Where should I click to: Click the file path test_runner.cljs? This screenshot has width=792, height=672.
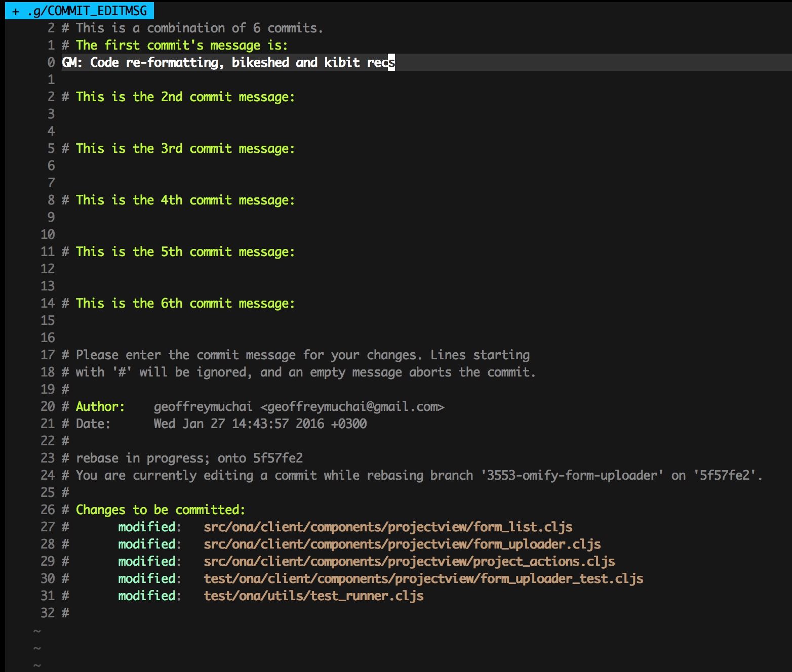pyautogui.click(x=313, y=596)
